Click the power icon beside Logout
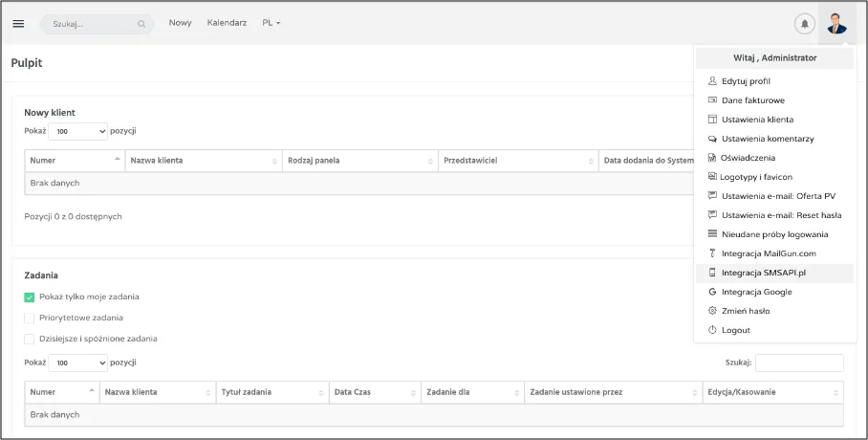The image size is (868, 440). click(x=712, y=330)
